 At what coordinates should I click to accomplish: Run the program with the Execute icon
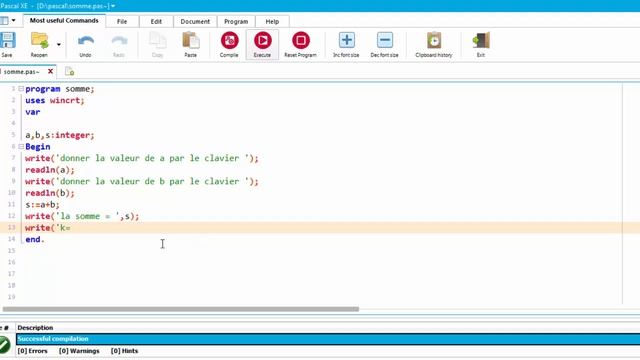(x=262, y=40)
